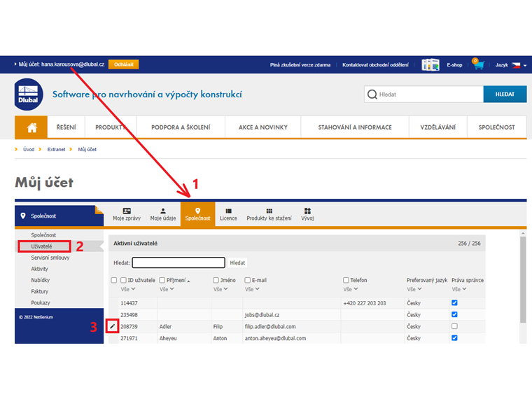Open Produkty ke stažení tab

point(269,214)
